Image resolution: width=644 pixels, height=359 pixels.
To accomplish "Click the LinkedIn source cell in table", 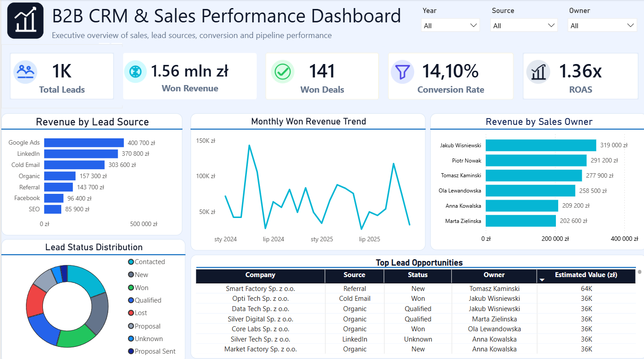I will (355, 339).
